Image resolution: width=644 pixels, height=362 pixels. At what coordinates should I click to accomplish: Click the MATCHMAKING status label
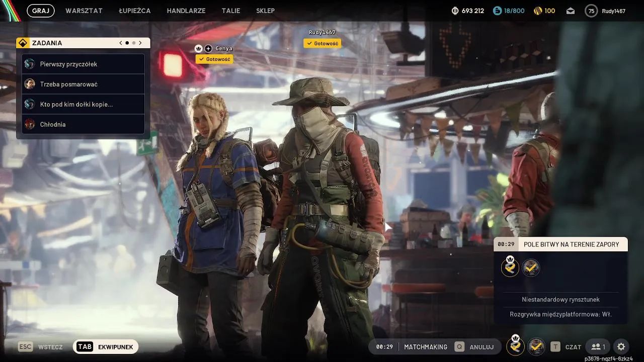coord(426,347)
